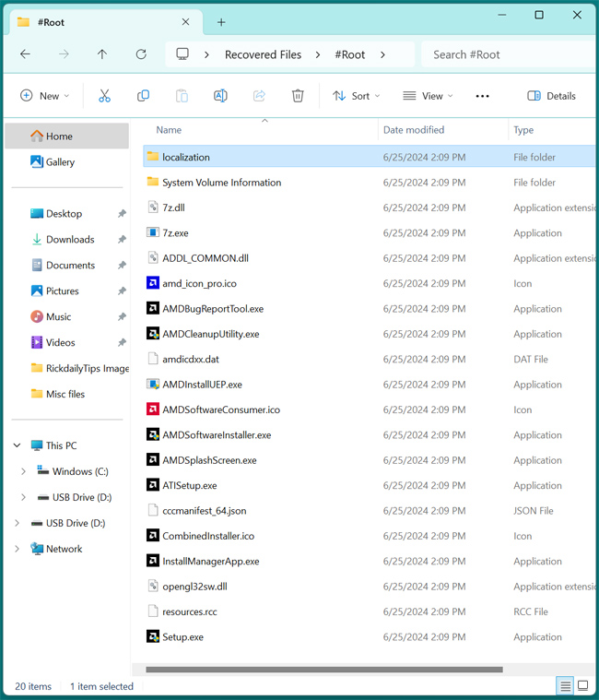Switch to large thumbnails view icon in status bar
This screenshot has height=700, width=599.
point(583,686)
